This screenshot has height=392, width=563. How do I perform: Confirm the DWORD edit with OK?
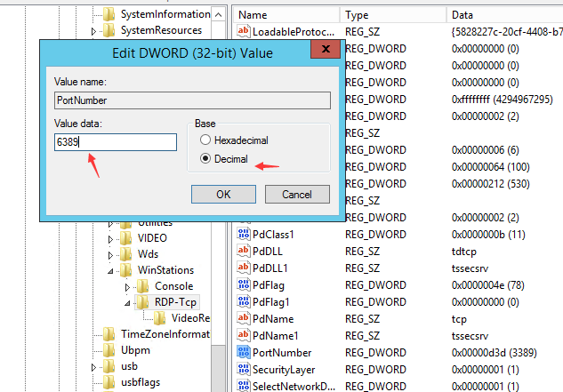click(x=223, y=194)
